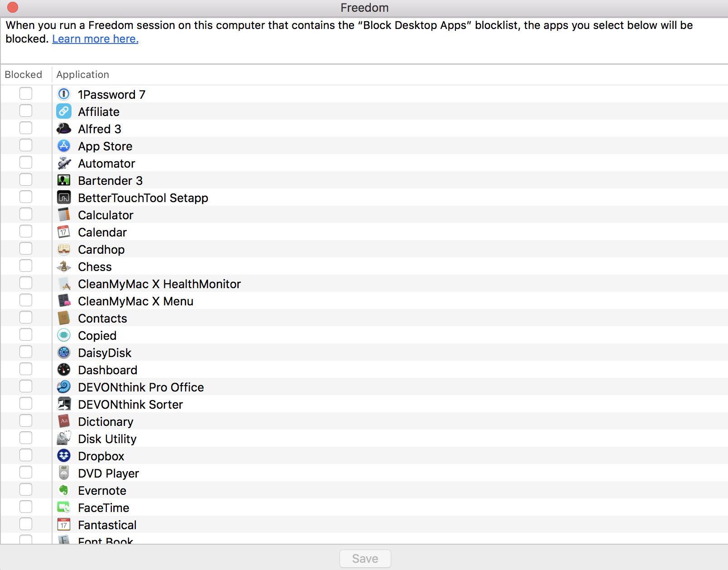Select the Disk Utility row name
This screenshot has width=728, height=570.
[x=107, y=439]
